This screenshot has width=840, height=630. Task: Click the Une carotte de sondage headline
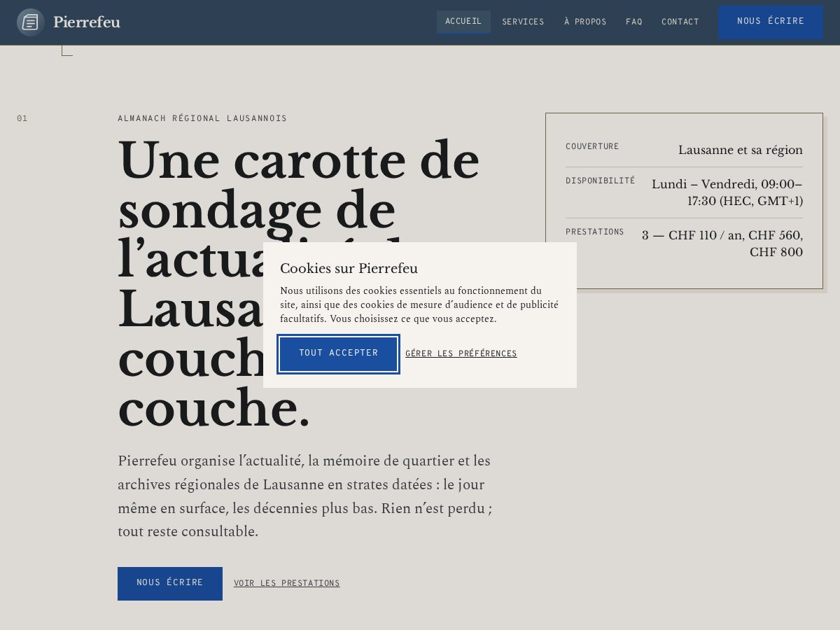[x=299, y=283]
